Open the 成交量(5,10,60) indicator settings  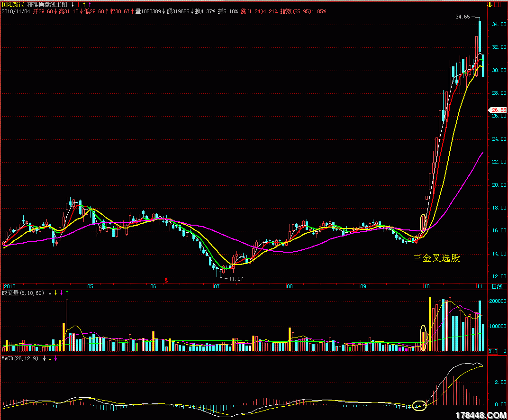pos(23,293)
